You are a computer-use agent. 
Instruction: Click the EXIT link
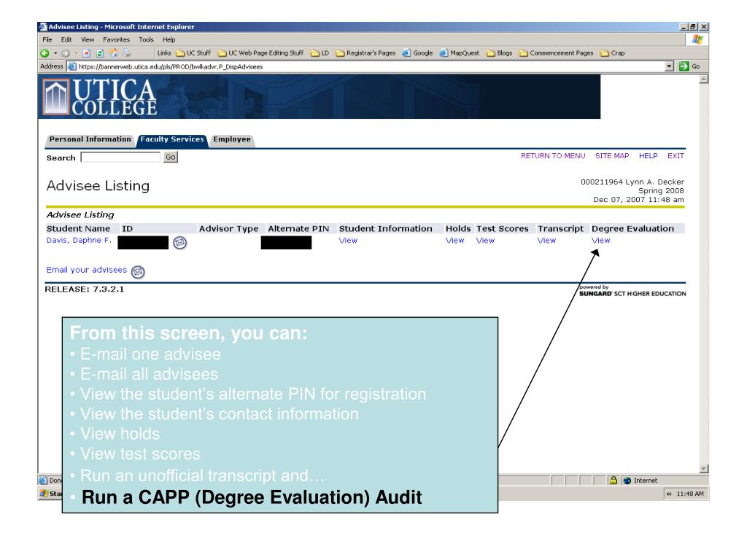point(676,156)
